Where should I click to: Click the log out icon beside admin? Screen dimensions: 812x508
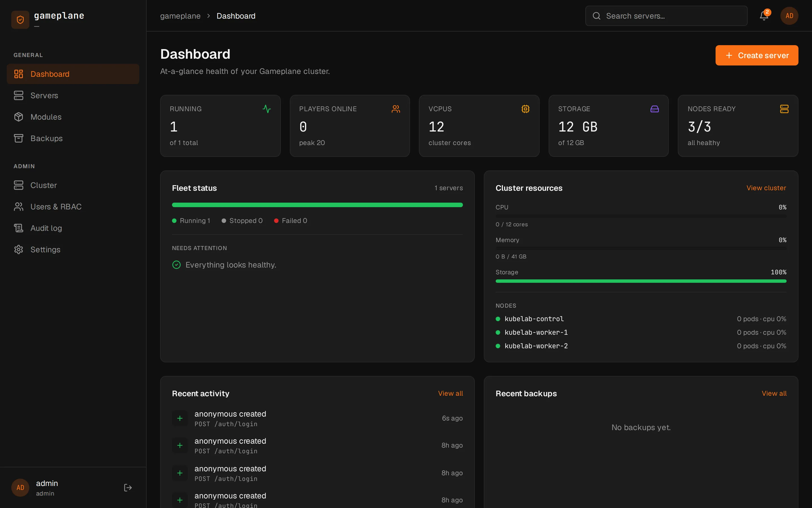click(x=128, y=487)
